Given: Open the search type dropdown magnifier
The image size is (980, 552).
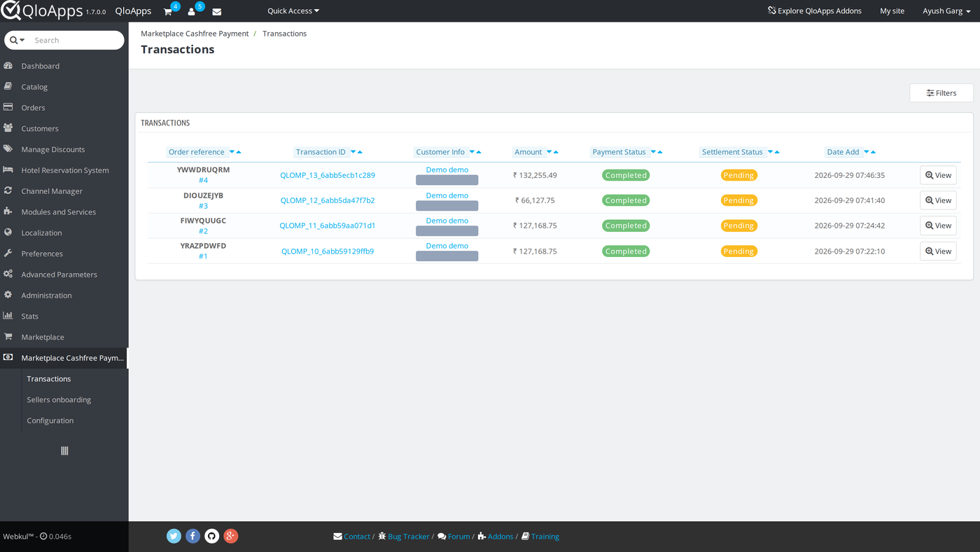Looking at the screenshot, I should pos(17,40).
